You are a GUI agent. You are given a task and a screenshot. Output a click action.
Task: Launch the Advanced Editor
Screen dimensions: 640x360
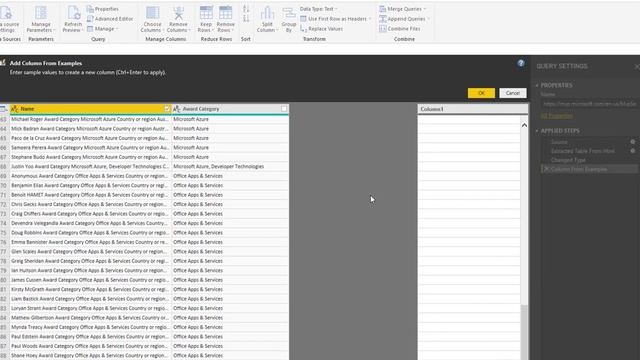pyautogui.click(x=110, y=19)
